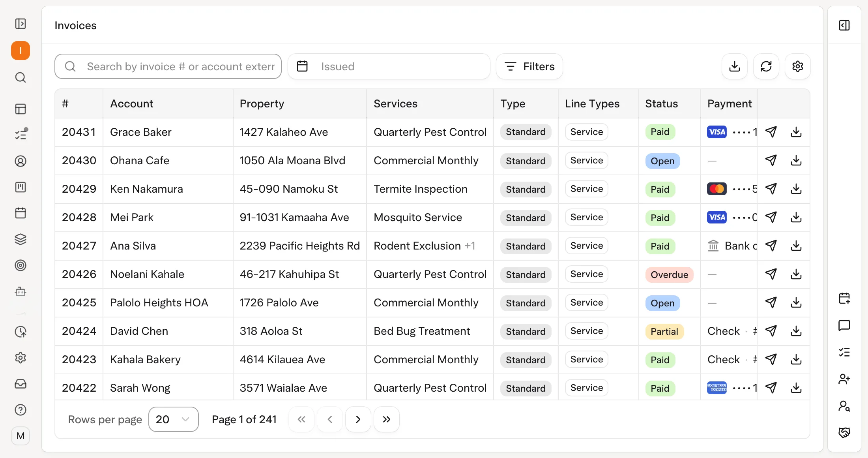Viewport: 868px width, 458px height.
Task: Refresh the invoices list
Action: [766, 66]
